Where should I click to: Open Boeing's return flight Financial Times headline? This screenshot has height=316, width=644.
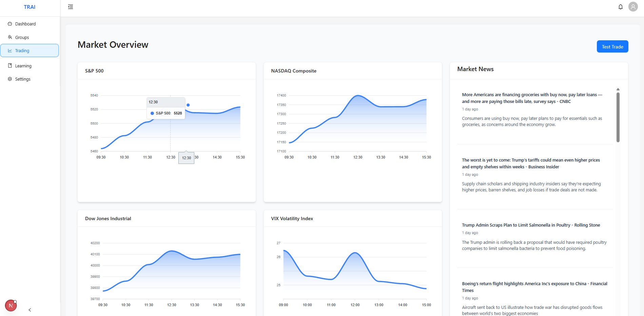tap(534, 287)
